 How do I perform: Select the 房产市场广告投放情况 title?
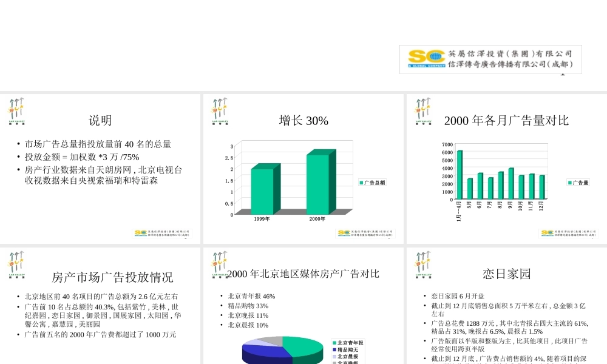click(x=112, y=277)
